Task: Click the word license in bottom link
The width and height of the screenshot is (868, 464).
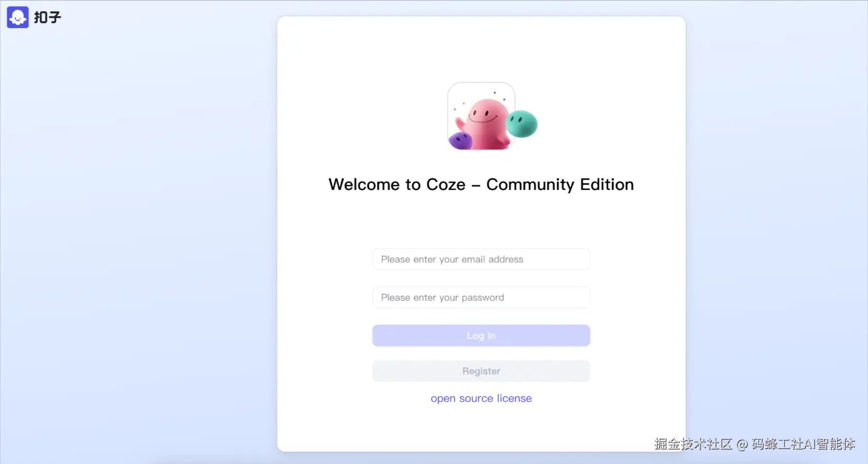Action: pyautogui.click(x=514, y=398)
